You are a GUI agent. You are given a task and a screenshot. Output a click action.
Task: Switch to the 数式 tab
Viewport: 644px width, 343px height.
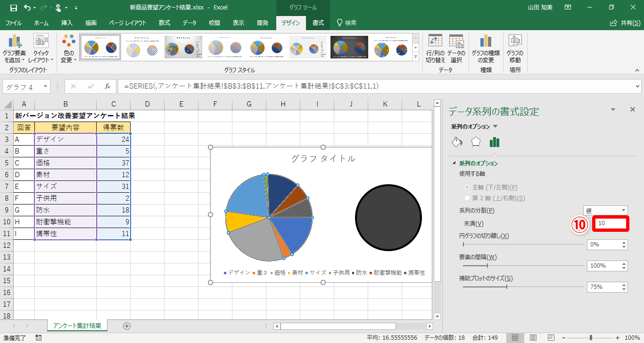(x=165, y=23)
